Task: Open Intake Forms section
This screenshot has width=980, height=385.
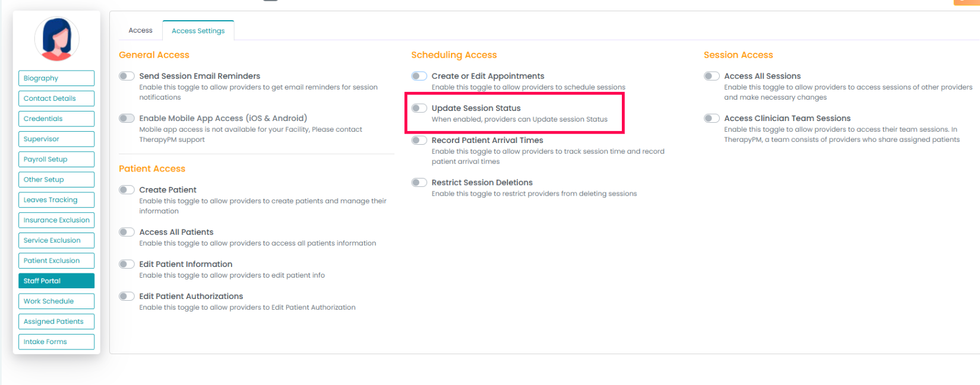Action: [x=56, y=342]
